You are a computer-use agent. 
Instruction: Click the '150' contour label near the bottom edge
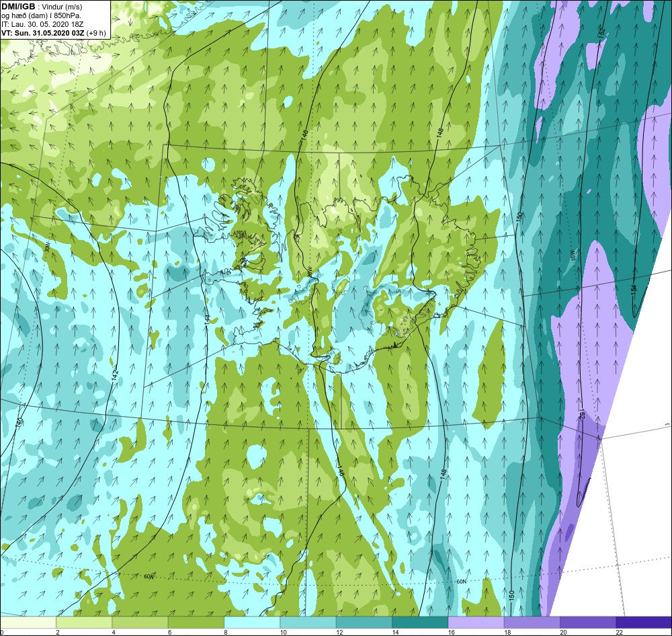click(511, 595)
